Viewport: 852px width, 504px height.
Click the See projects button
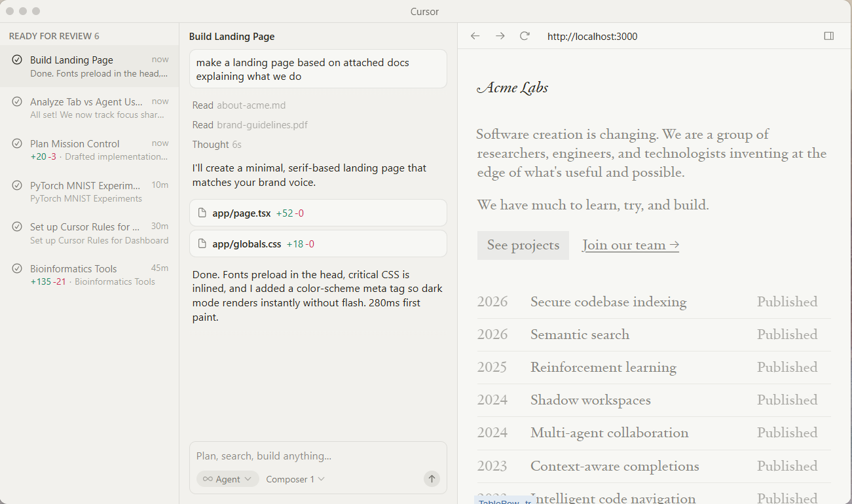523,245
